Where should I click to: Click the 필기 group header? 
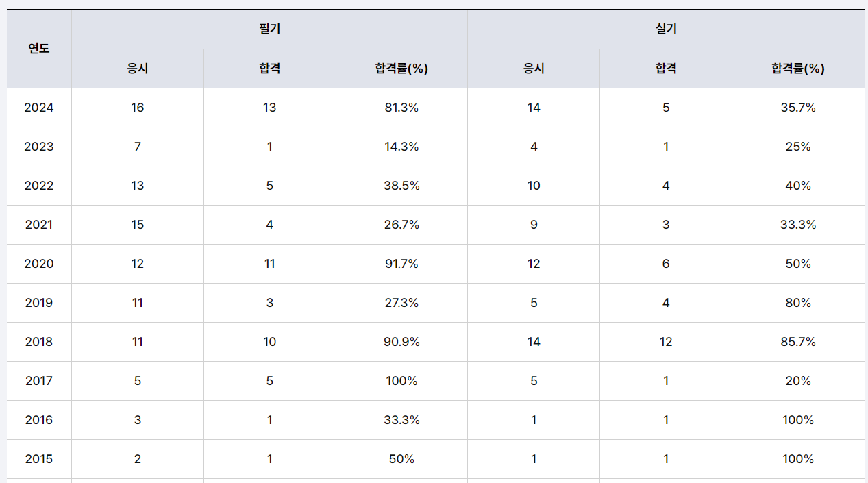269,29
